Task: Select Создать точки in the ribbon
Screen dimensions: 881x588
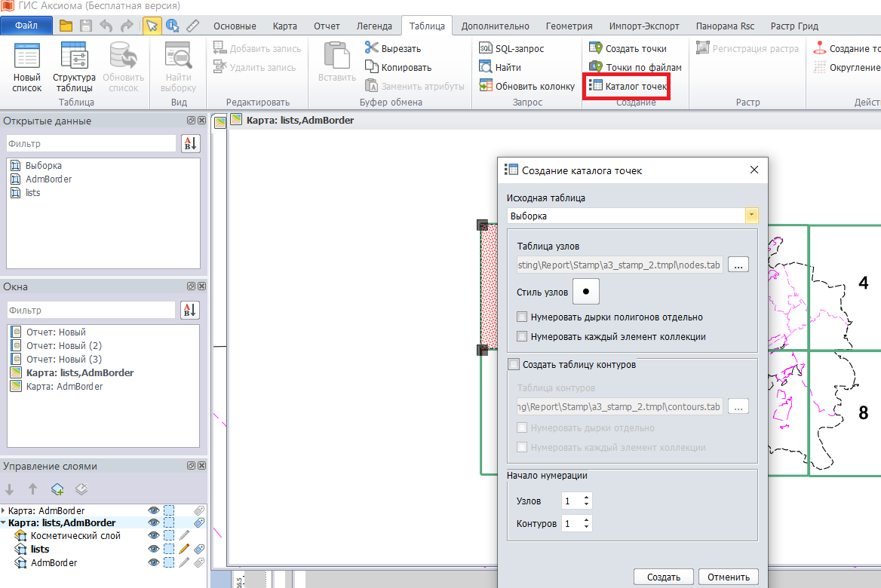Action: (628, 49)
